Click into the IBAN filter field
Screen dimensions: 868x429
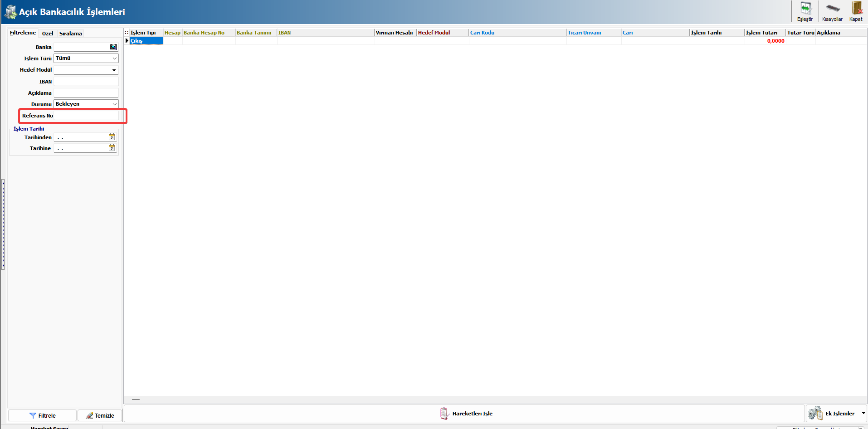click(x=86, y=82)
